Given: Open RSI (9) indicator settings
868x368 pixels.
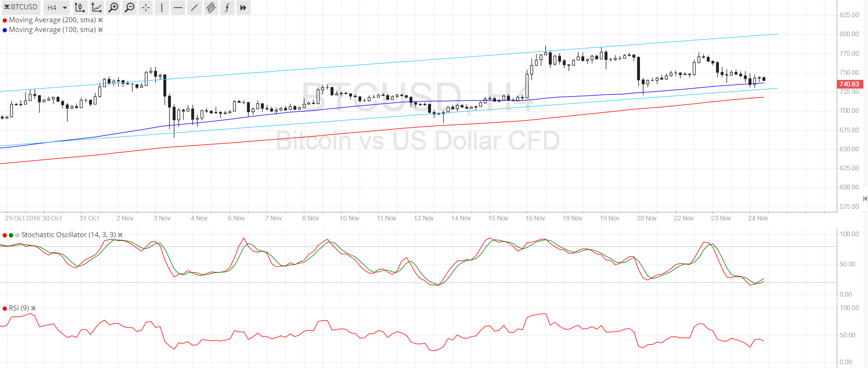Looking at the screenshot, I should pyautogui.click(x=19, y=308).
